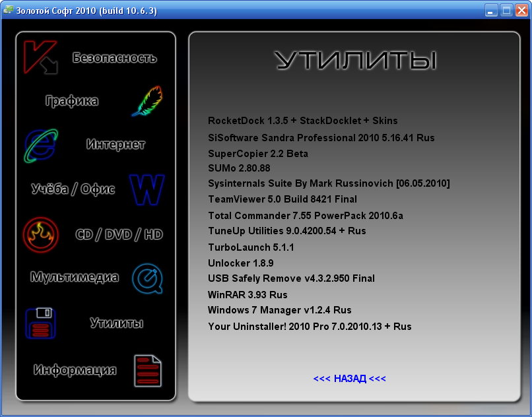This screenshot has width=532, height=417.
Task: Select the CD / DVD / HD category
Action: click(119, 234)
